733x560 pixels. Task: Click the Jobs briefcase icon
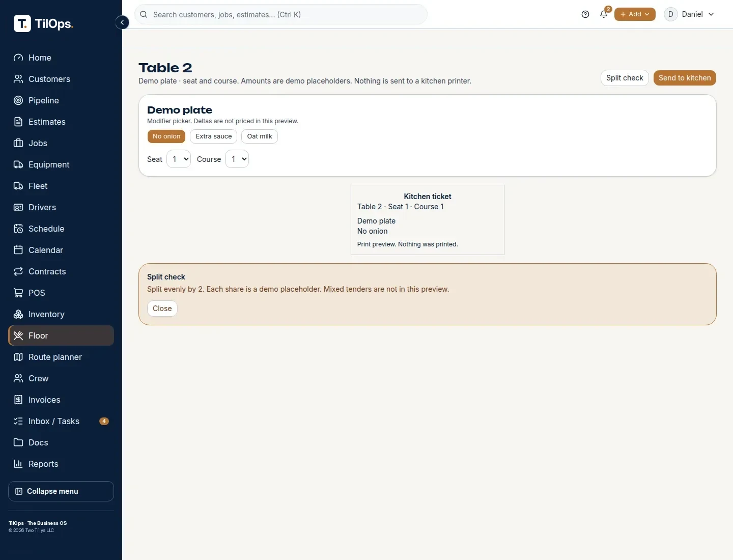(x=18, y=143)
